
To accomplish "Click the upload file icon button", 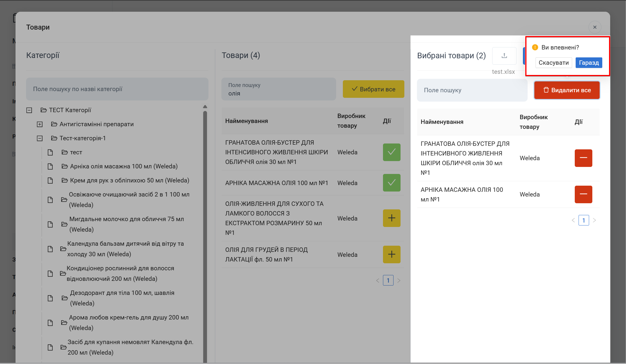I will click(x=504, y=56).
